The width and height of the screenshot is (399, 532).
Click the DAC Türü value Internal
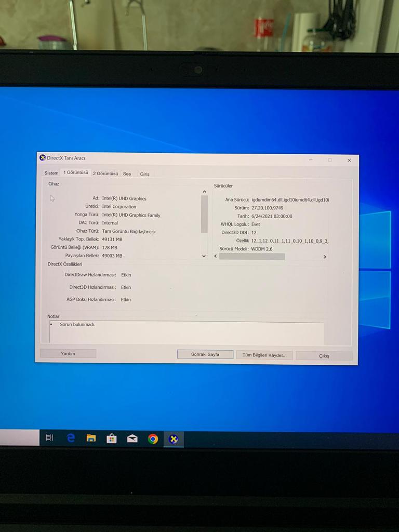click(x=110, y=223)
